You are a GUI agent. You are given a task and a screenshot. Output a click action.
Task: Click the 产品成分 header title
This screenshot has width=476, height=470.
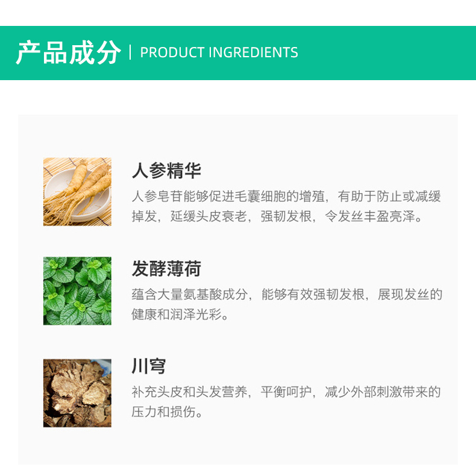pyautogui.click(x=68, y=52)
